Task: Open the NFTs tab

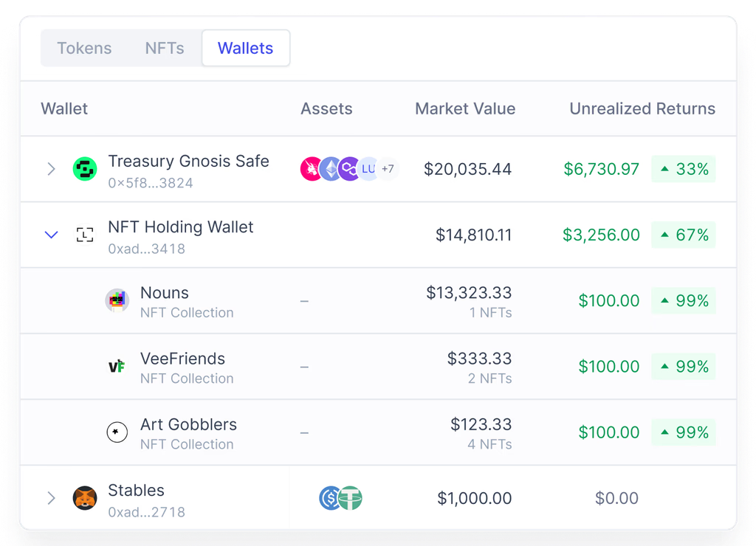Action: pos(164,48)
